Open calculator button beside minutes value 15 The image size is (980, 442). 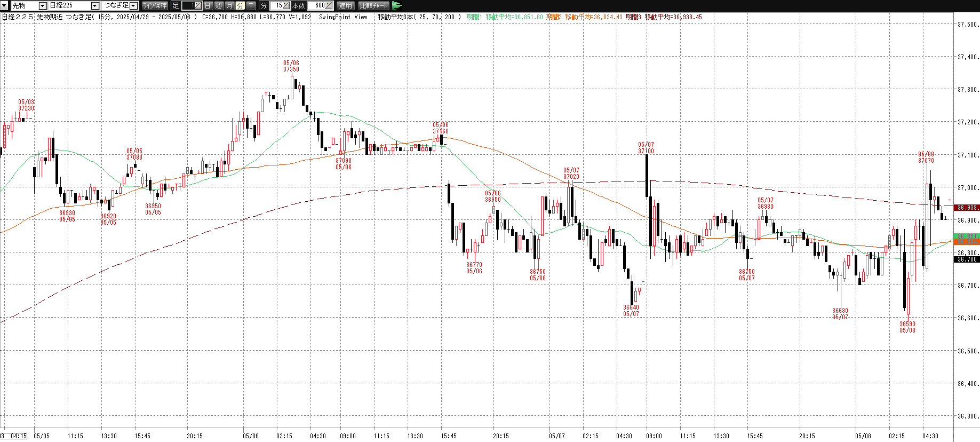tap(286, 5)
